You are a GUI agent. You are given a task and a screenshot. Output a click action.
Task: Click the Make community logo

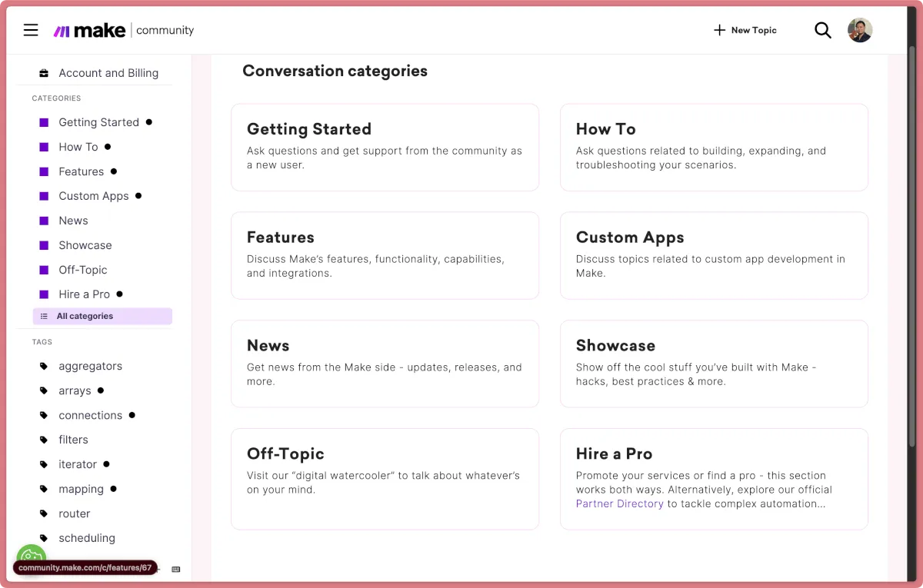124,30
